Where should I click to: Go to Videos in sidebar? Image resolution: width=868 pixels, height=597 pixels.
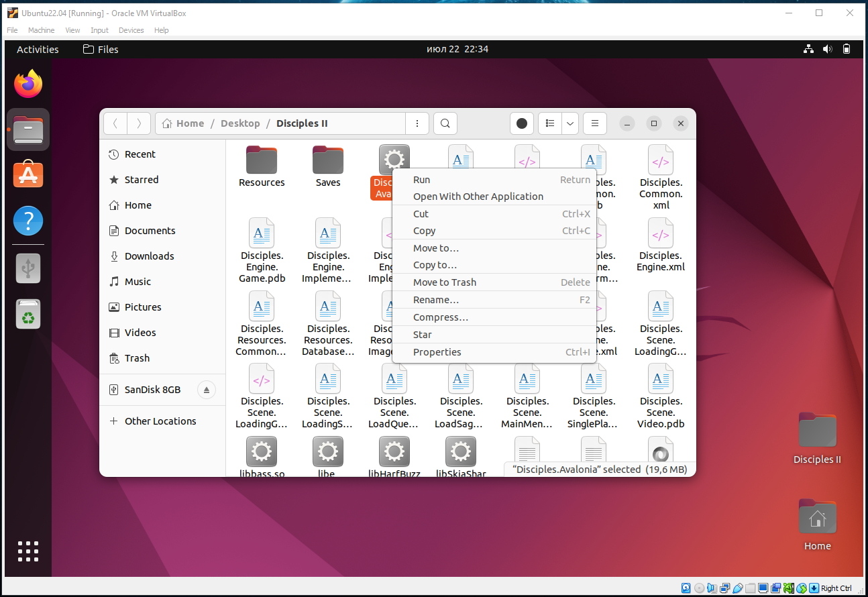pyautogui.click(x=162, y=333)
